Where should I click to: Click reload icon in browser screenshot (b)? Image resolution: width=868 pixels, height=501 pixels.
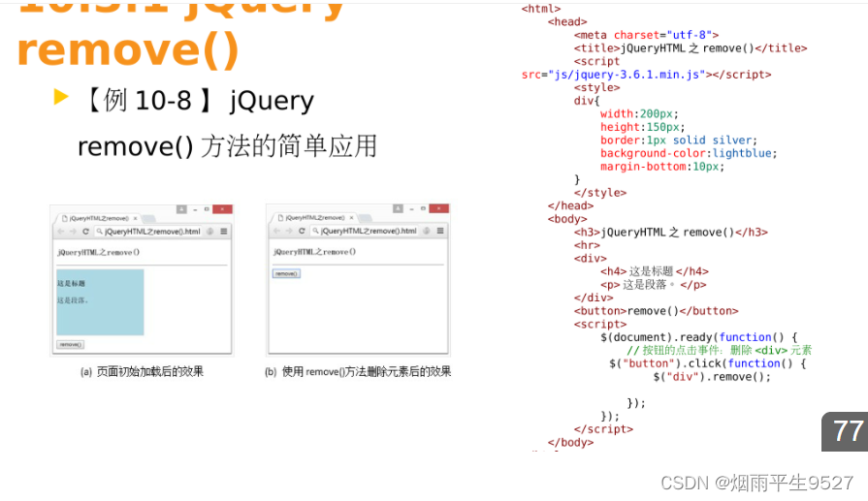coord(302,231)
